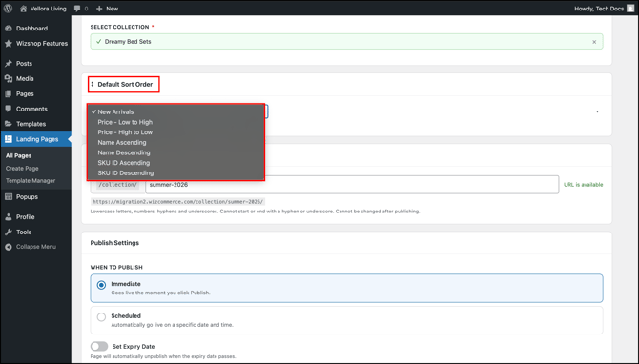The width and height of the screenshot is (639, 364).
Task: Click the user avatar in the top-right
Action: [630, 9]
